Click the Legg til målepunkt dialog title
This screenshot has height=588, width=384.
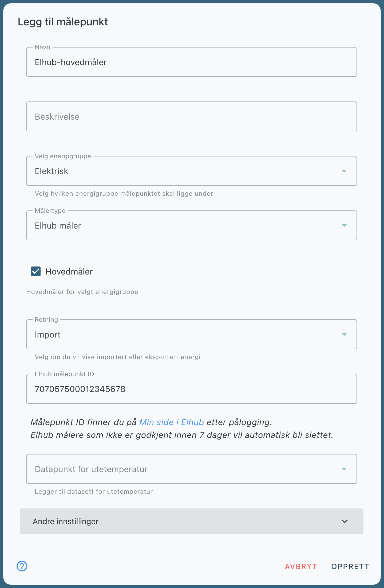point(63,22)
